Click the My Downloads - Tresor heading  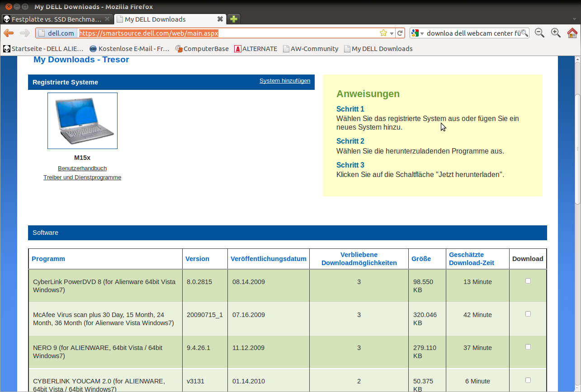[81, 60]
